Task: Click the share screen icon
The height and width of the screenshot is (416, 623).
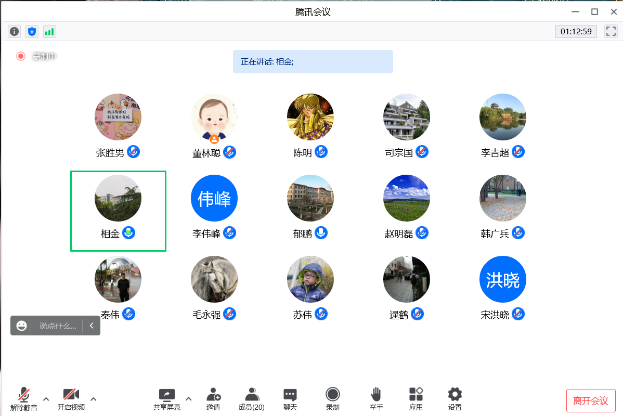Action: tap(167, 395)
